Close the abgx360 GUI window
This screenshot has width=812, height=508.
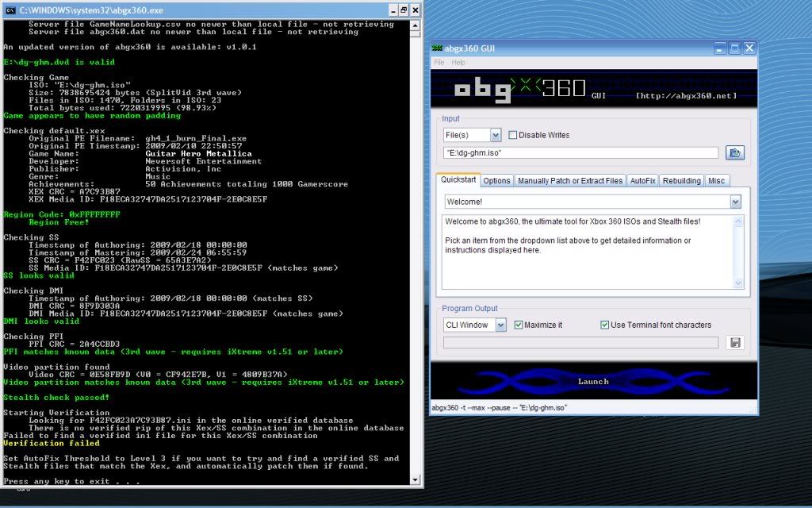pyautogui.click(x=749, y=48)
